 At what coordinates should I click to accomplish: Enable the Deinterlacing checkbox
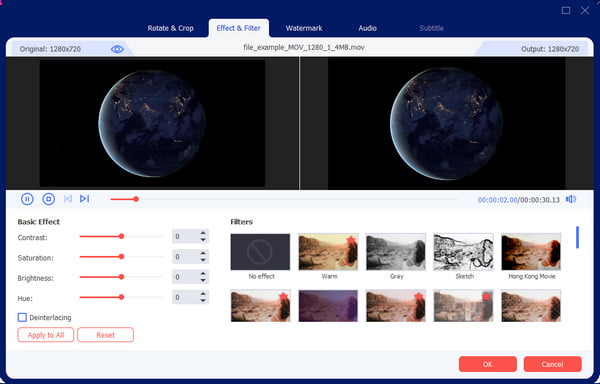tap(22, 317)
